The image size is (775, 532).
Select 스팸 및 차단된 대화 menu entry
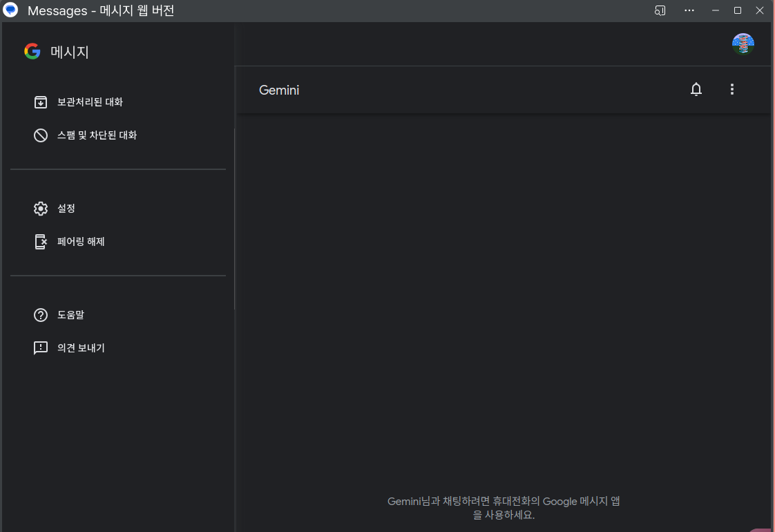click(x=97, y=135)
